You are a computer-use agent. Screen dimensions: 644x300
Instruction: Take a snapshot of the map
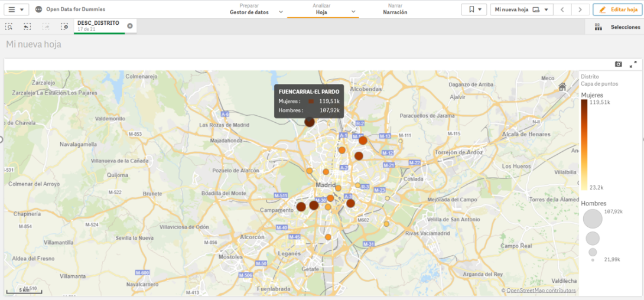pos(619,64)
